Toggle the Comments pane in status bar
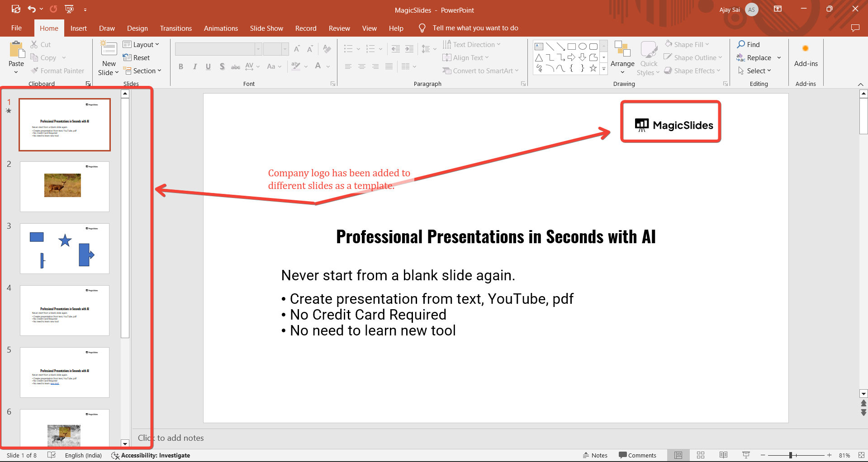Screen dimensions: 868x462 [x=637, y=455]
